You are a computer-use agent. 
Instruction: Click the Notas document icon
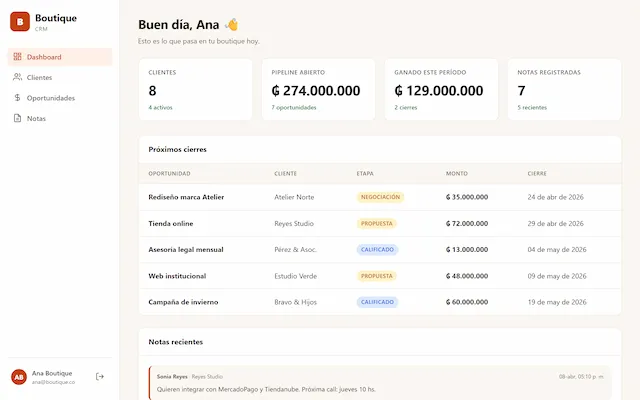tap(17, 118)
